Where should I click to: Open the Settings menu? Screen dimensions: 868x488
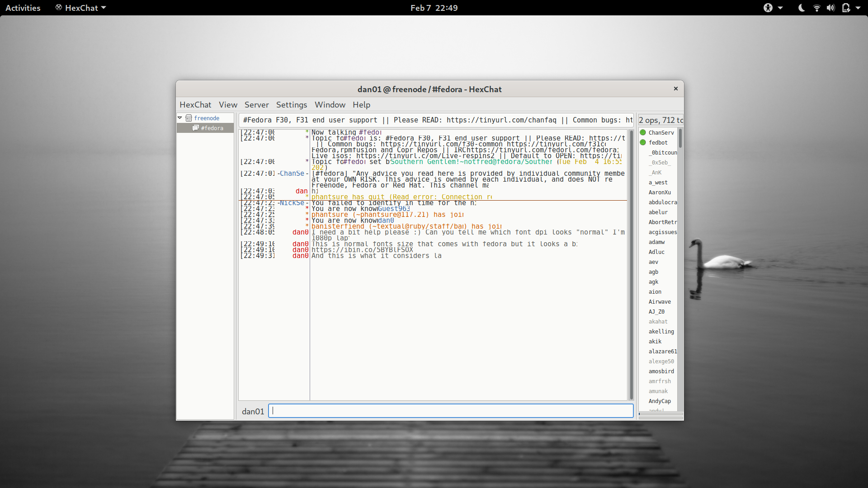tap(292, 105)
